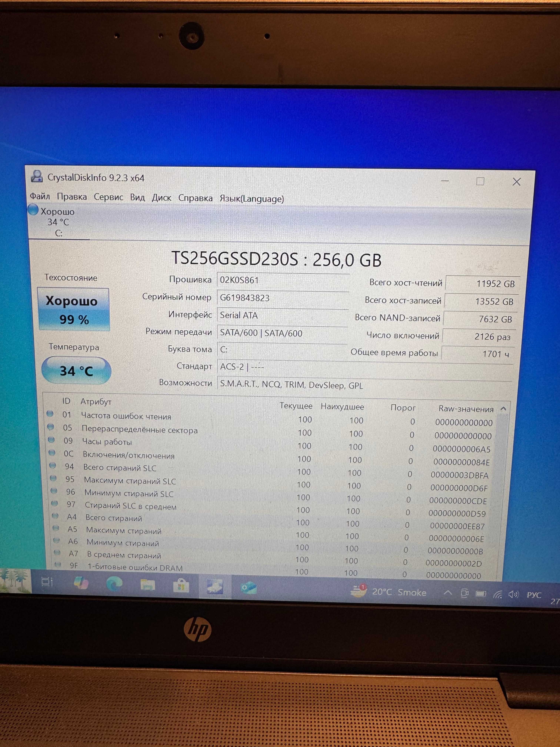Click the features field S.M.A.R.T., NCQ, TRIM
Viewport: 560px width, 747px height.
click(364, 385)
